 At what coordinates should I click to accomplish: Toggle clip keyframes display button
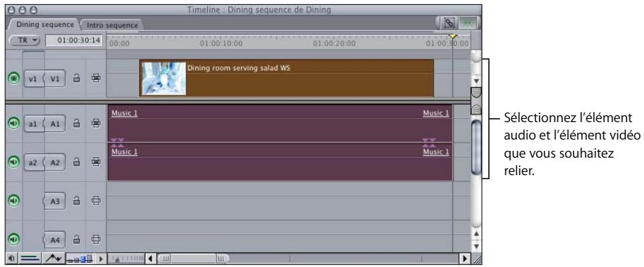click(30, 258)
